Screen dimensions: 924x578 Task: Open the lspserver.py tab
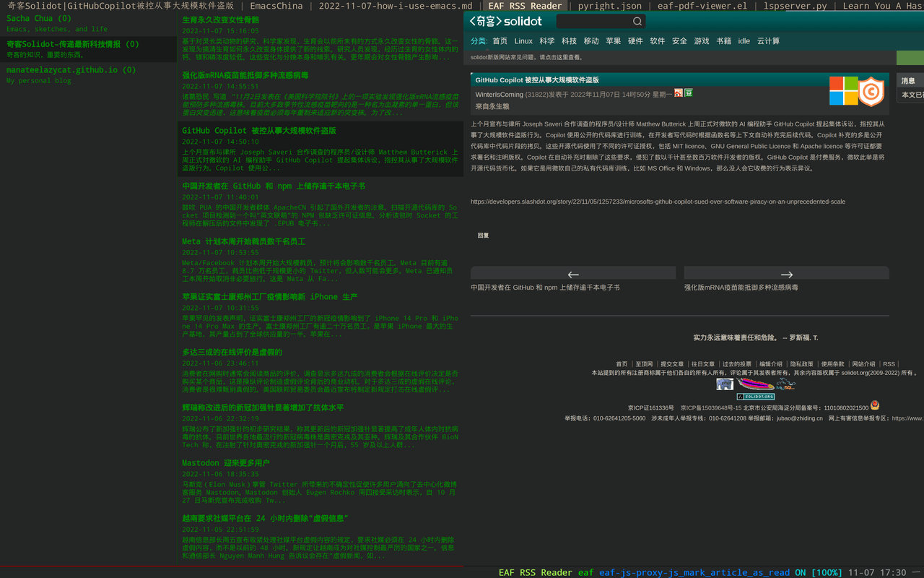click(x=796, y=6)
